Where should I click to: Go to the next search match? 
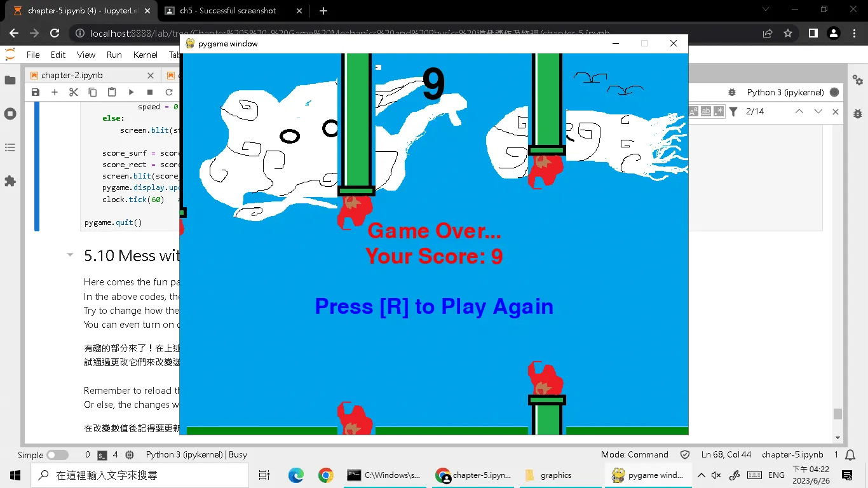818,111
